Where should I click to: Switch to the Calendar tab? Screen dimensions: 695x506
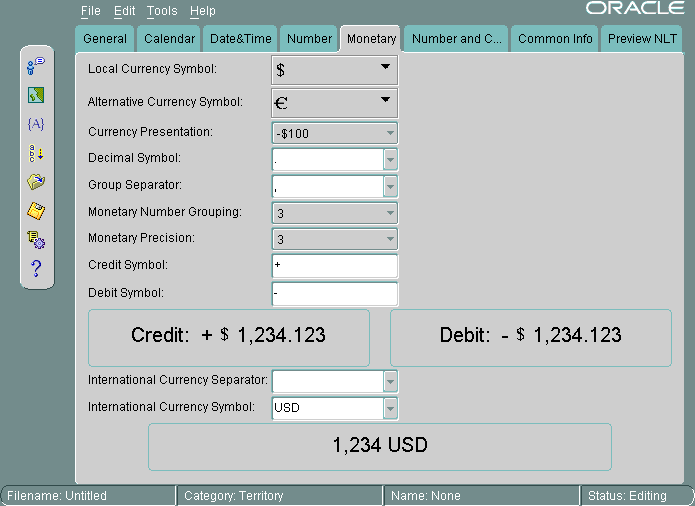(169, 39)
